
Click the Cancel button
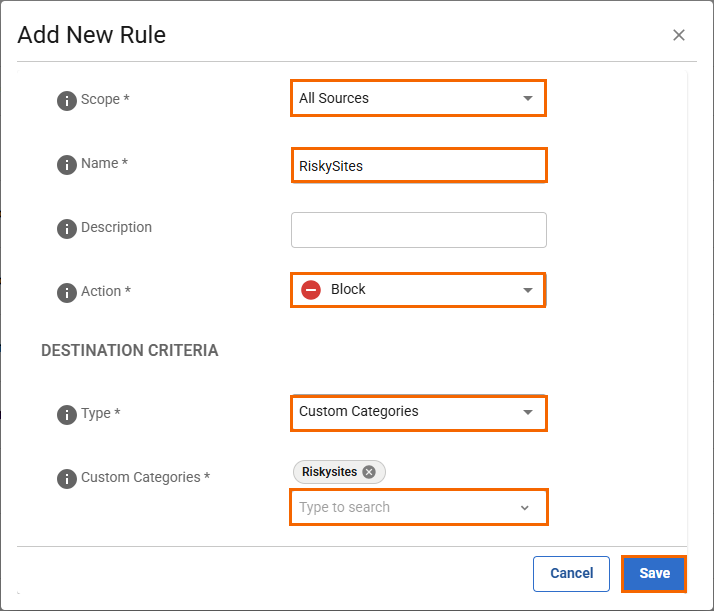pyautogui.click(x=571, y=573)
